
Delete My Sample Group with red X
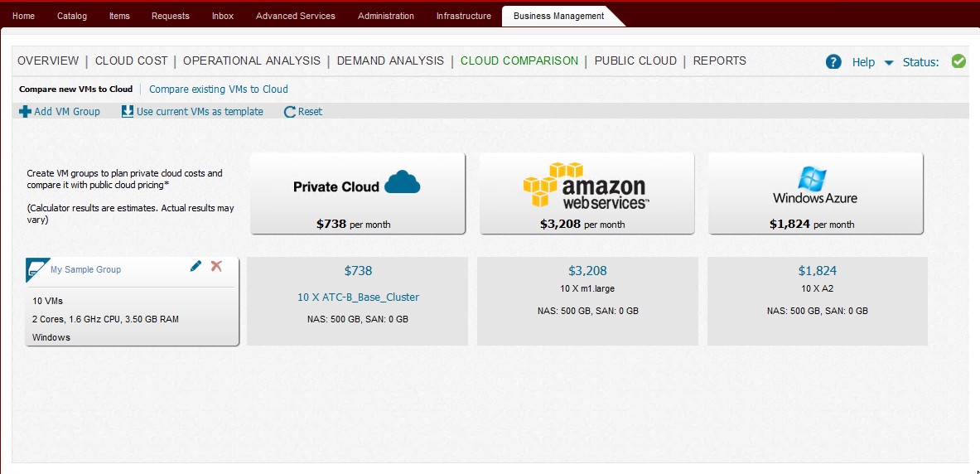[x=216, y=266]
